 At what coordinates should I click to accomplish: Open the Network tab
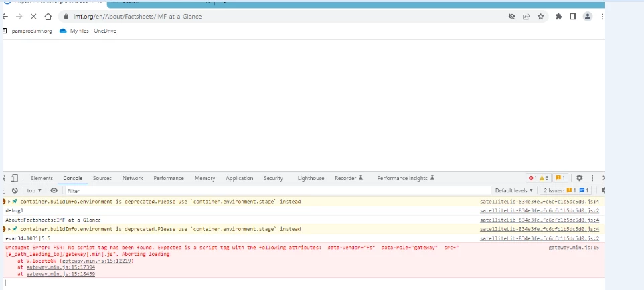tap(133, 178)
